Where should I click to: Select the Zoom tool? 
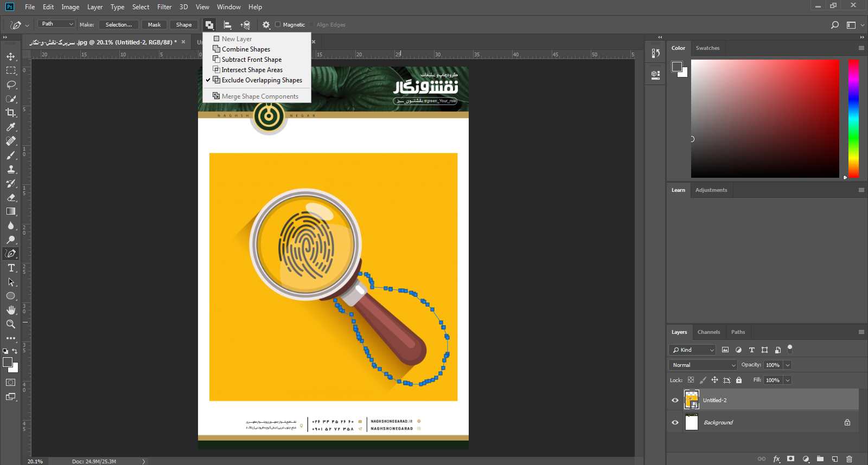tap(11, 324)
